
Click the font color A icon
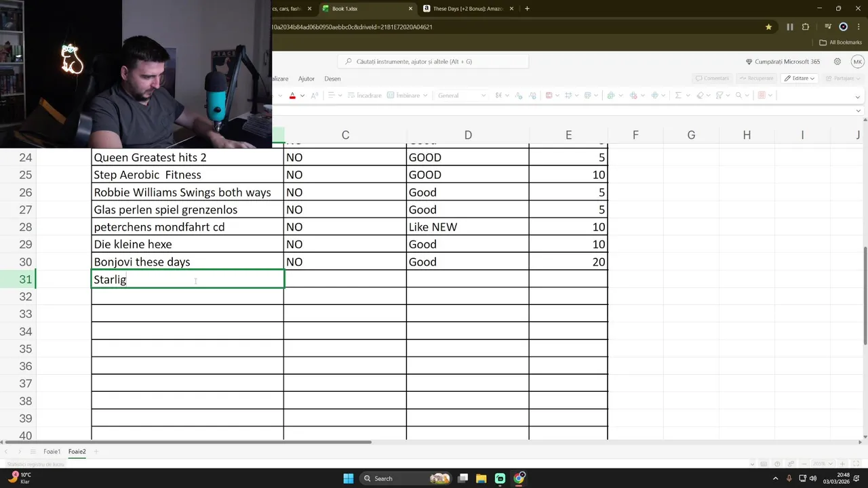tap(292, 96)
